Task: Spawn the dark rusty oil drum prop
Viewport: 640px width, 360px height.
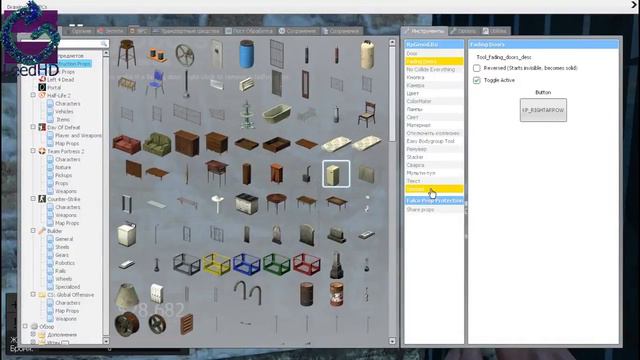Action: point(307,294)
